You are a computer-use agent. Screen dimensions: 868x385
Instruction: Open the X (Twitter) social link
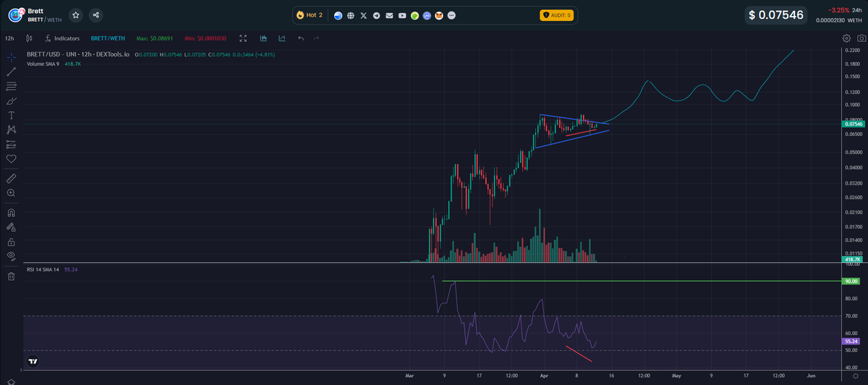363,15
